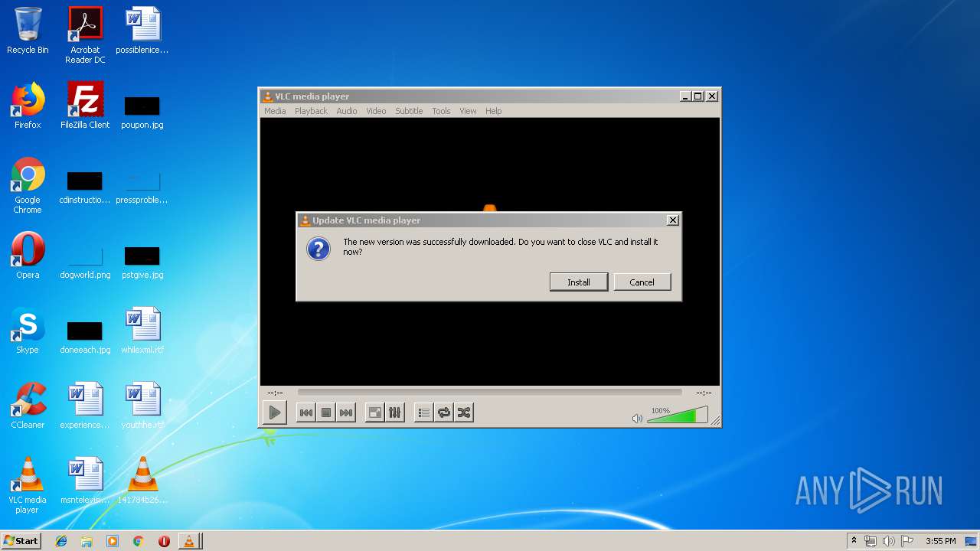This screenshot has height=551, width=980.
Task: Open Chrome from the taskbar
Action: pos(139,541)
